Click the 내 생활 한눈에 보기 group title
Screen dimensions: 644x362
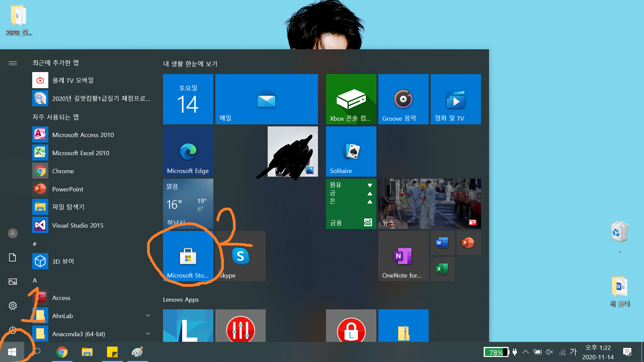(190, 64)
